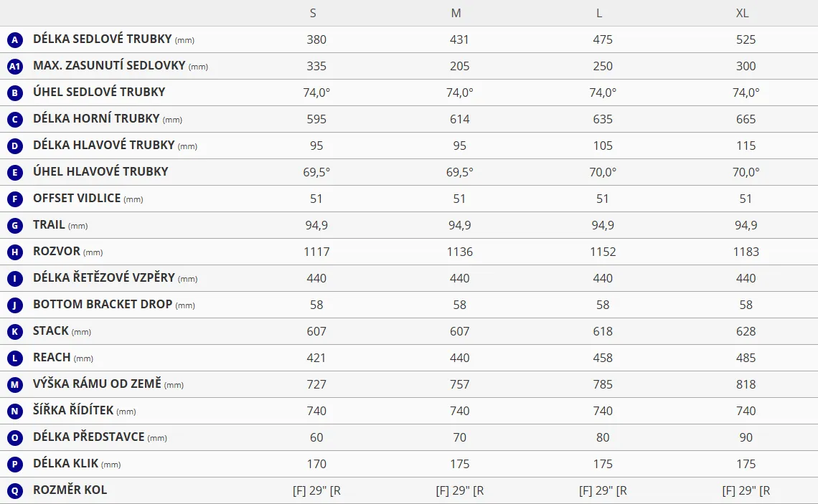Click the G circle icon next to Trail
818x504 pixels.
15,226
